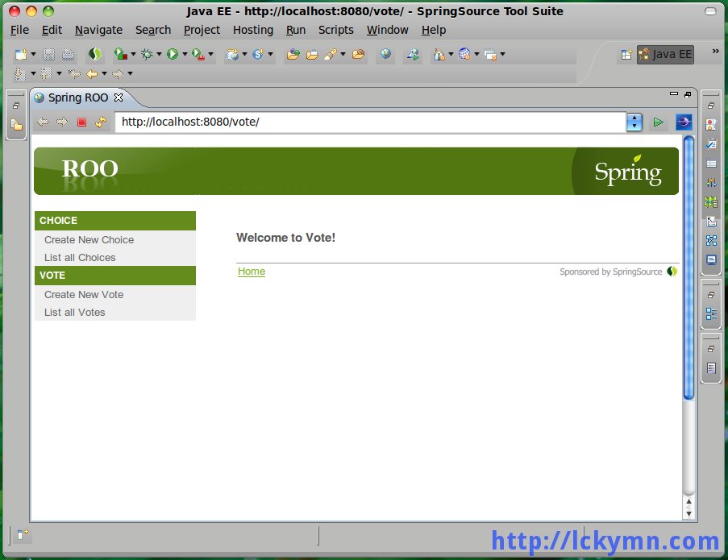
Task: Open the Window menu
Action: point(388,30)
